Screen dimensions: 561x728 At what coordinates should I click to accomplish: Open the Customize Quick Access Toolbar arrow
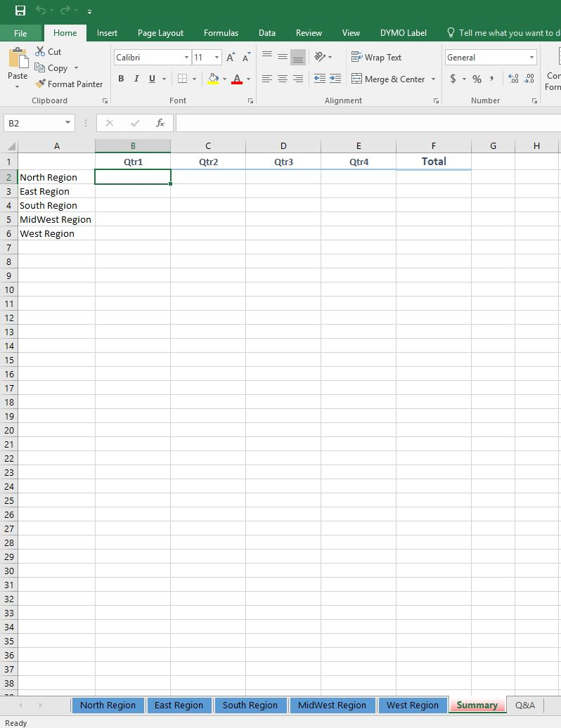[x=89, y=11]
